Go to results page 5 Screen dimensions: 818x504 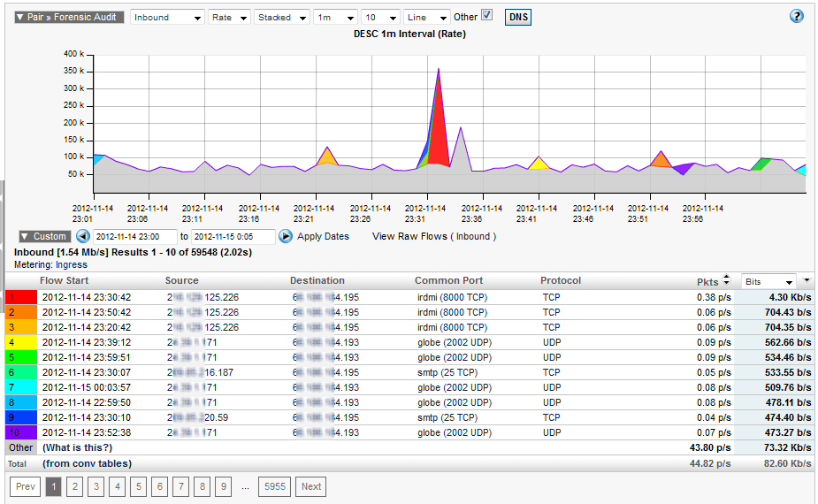[139, 487]
